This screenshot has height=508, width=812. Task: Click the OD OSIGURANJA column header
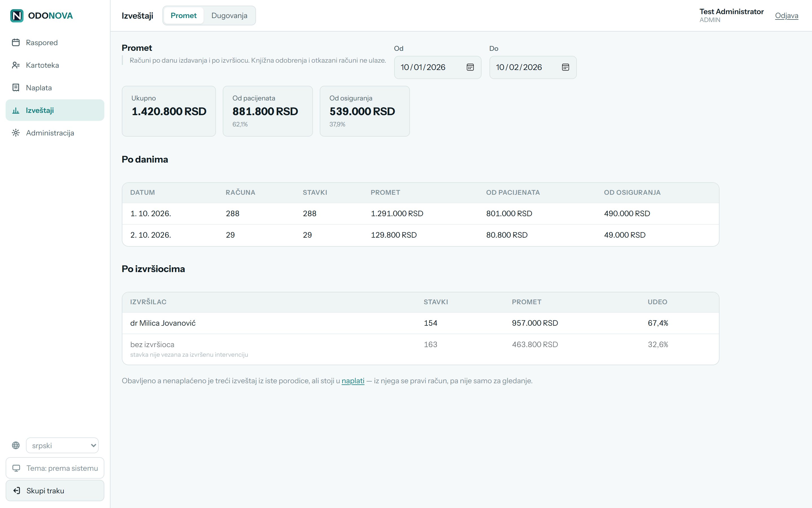(x=632, y=192)
